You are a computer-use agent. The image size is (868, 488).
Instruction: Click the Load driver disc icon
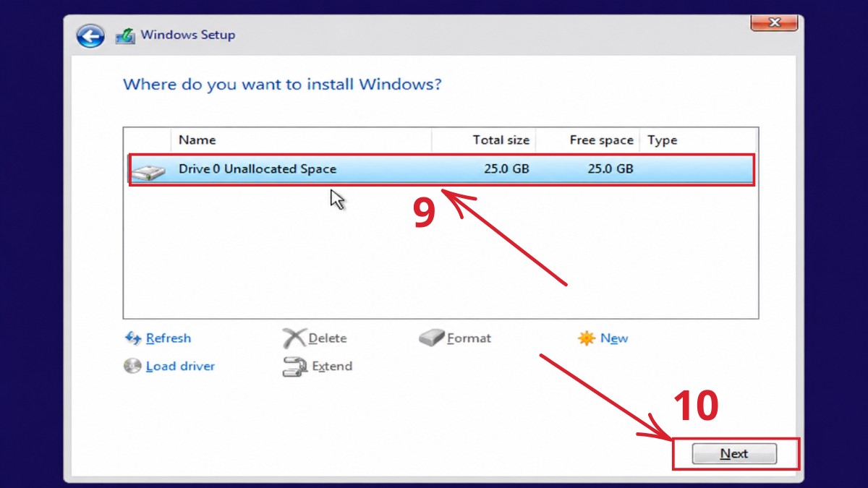[132, 366]
